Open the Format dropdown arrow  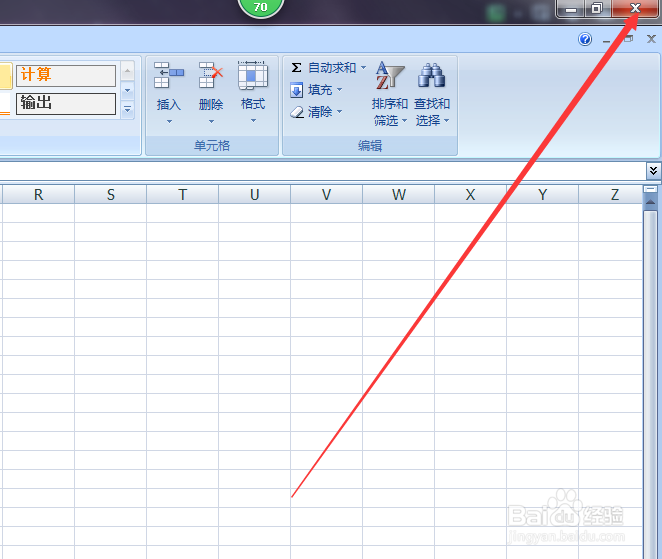(253, 121)
